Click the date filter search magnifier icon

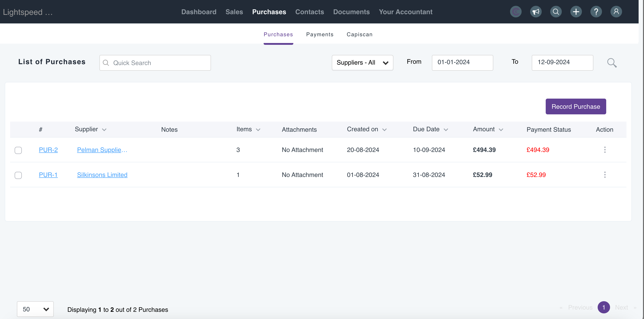coord(612,63)
